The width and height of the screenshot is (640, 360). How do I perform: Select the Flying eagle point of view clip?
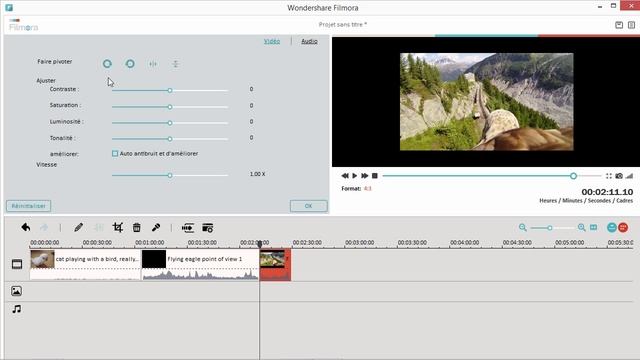[200, 264]
